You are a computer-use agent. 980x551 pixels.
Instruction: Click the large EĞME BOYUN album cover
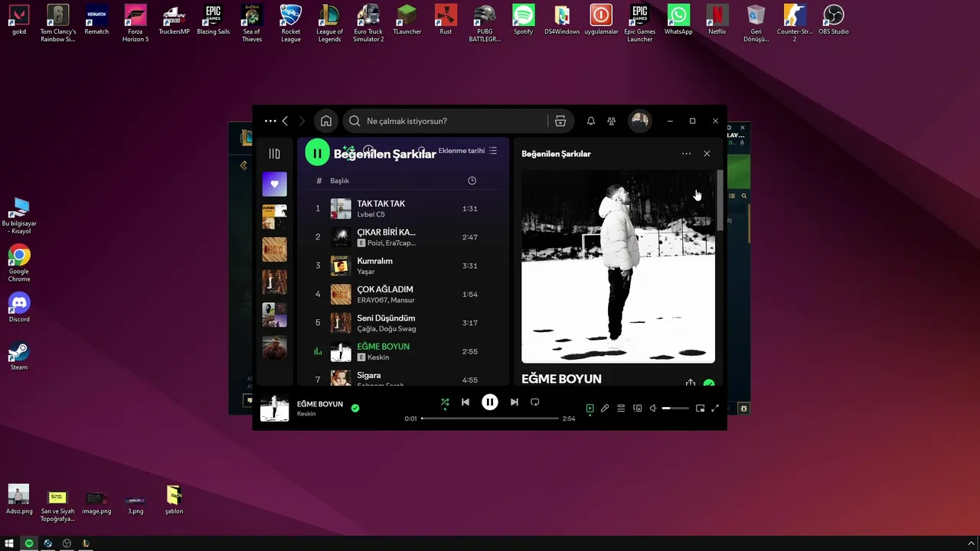click(618, 266)
